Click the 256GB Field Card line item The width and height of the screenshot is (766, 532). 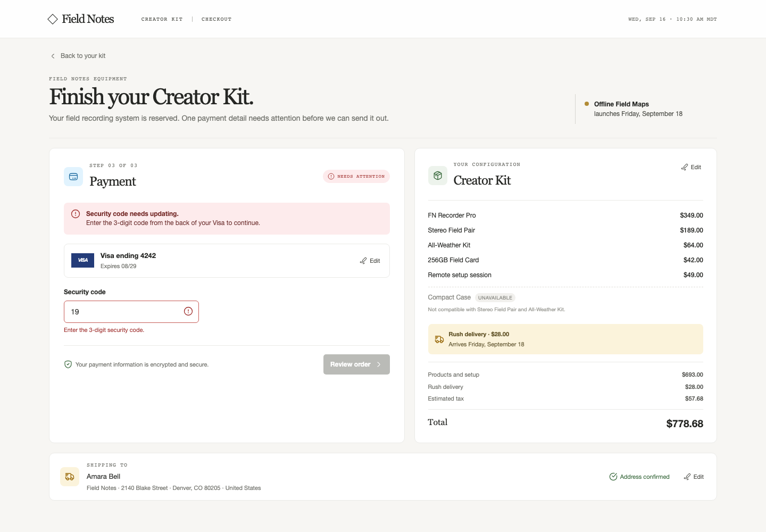565,260
